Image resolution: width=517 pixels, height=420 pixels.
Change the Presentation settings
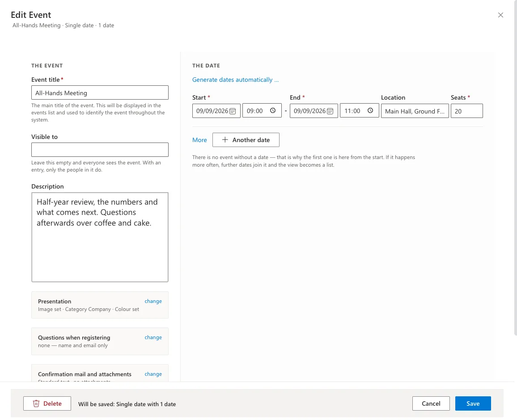pos(153,301)
